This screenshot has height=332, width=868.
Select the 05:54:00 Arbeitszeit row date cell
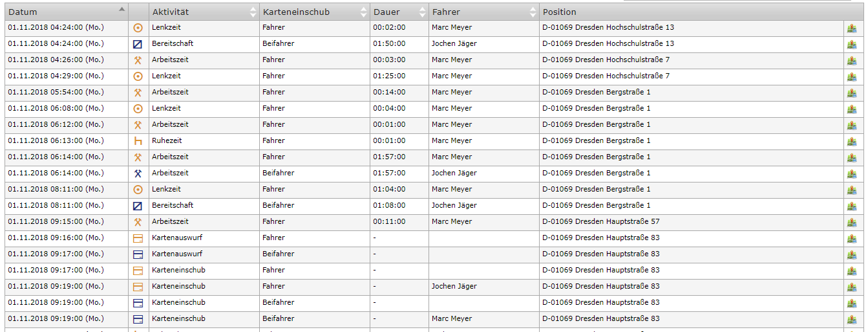point(56,93)
